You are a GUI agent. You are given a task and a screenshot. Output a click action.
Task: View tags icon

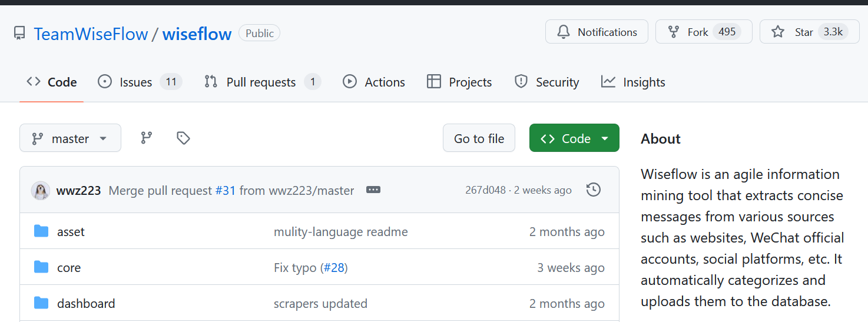point(183,138)
